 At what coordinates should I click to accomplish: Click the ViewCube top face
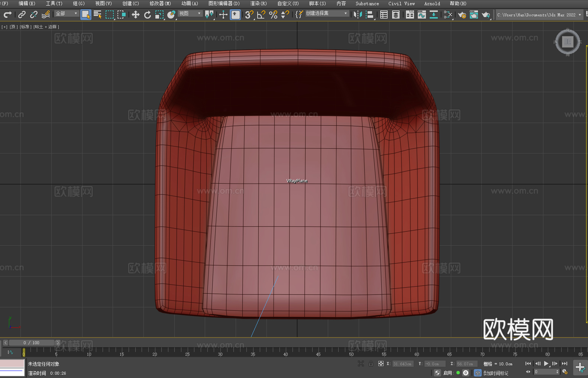click(x=568, y=42)
